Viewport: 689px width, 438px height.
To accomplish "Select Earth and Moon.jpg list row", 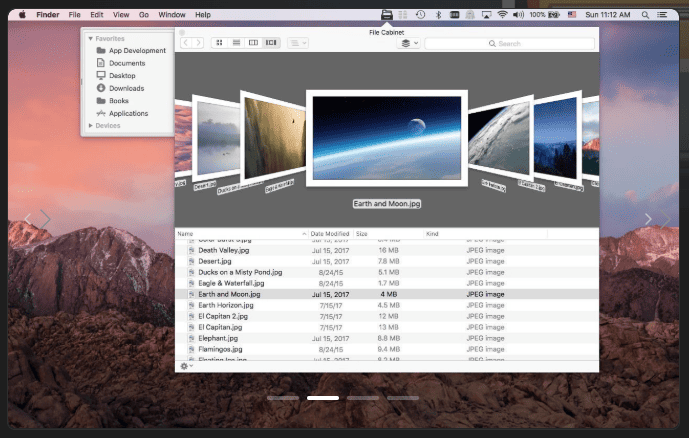I will point(387,294).
